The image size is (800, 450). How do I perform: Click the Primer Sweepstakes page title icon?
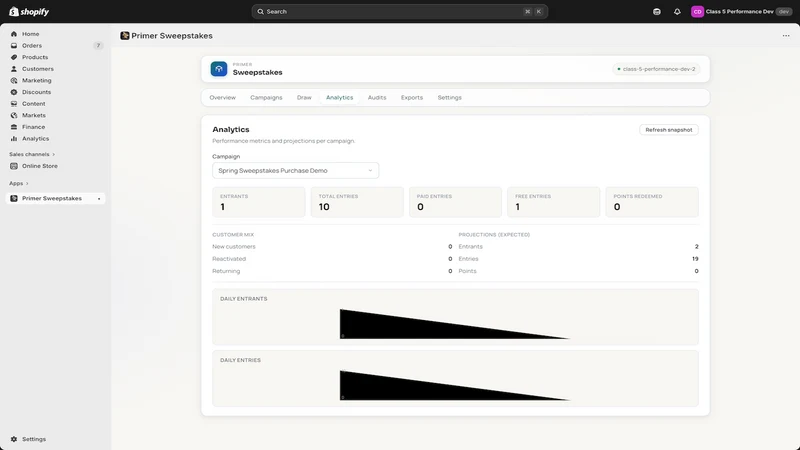124,36
